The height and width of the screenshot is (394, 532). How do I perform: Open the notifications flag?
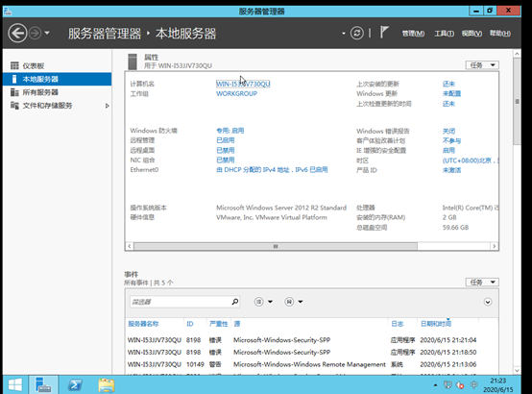click(x=384, y=33)
